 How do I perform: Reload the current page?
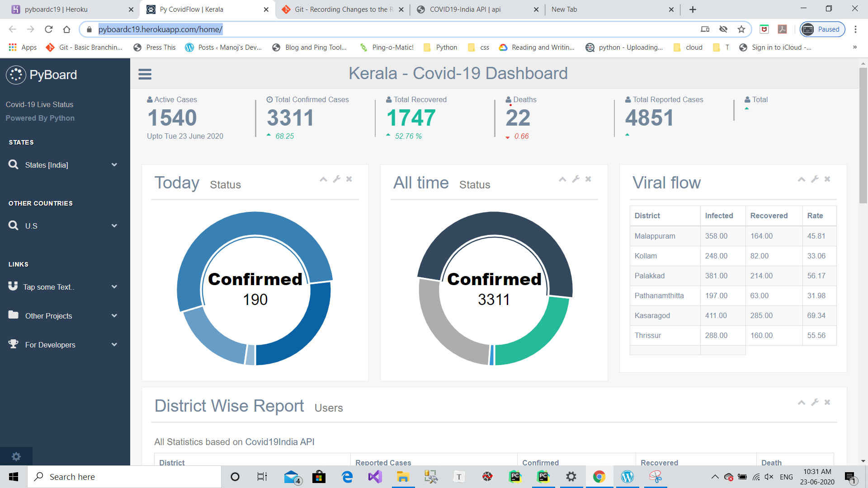click(49, 29)
